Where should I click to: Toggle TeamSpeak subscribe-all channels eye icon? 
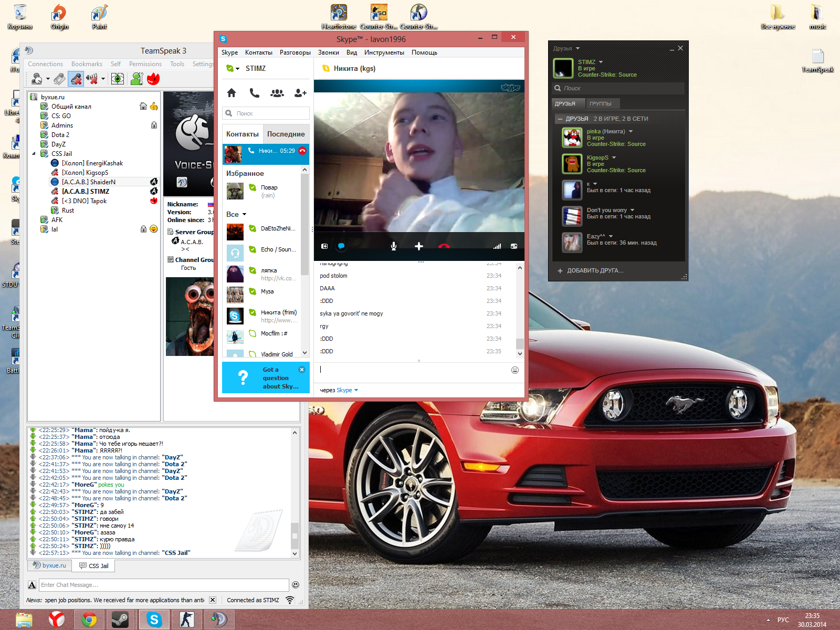(x=118, y=79)
